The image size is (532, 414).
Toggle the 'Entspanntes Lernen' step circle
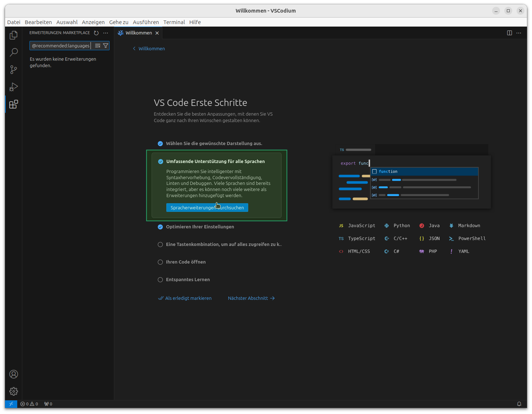click(160, 280)
